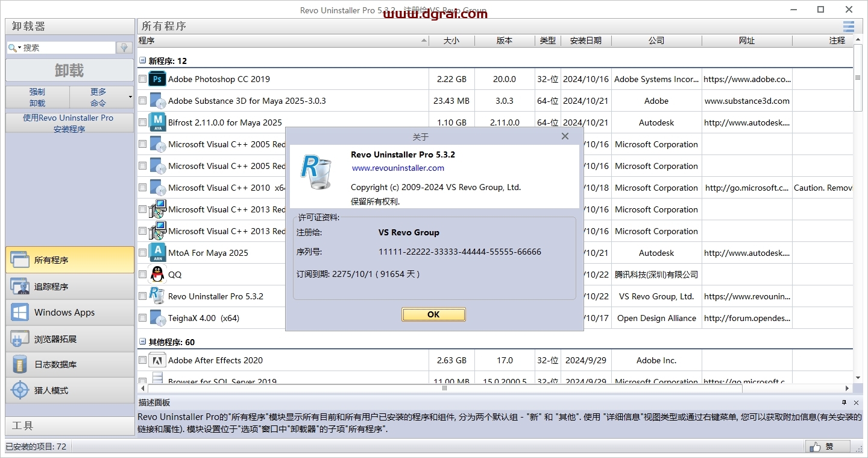Sort programs by the 安装日期 column header
Image resolution: width=868 pixels, height=458 pixels.
(x=586, y=40)
